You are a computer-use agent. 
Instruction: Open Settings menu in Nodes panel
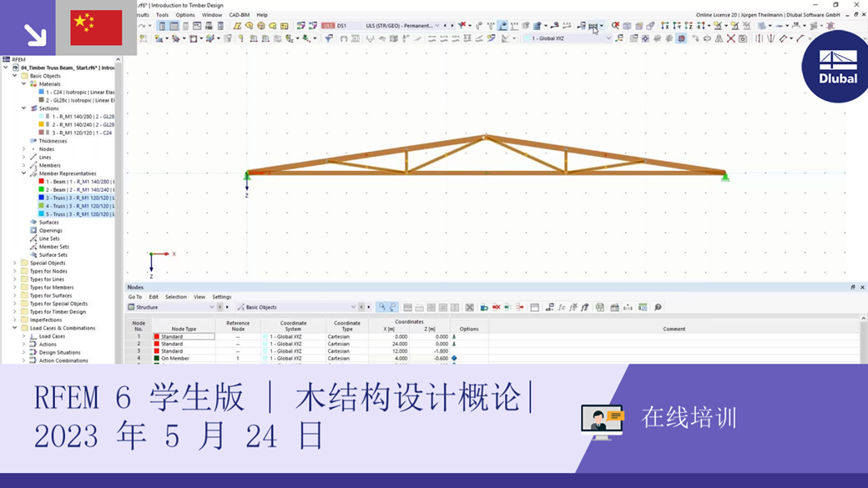pos(221,297)
